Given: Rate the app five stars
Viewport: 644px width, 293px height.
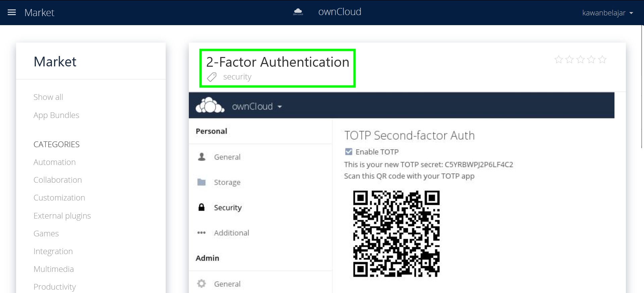Looking at the screenshot, I should [602, 60].
